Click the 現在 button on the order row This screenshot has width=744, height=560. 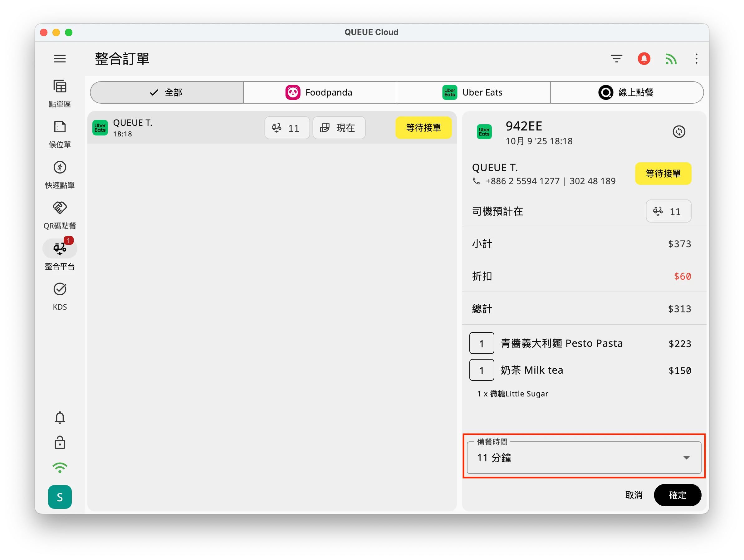point(339,128)
